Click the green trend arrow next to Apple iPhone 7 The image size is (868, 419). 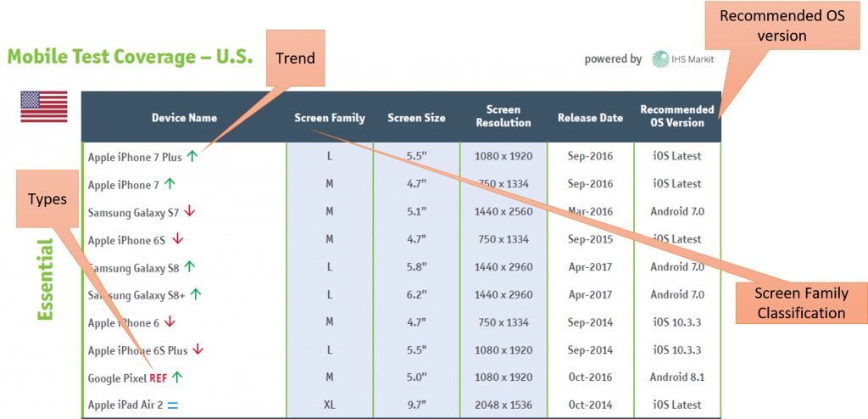170,183
